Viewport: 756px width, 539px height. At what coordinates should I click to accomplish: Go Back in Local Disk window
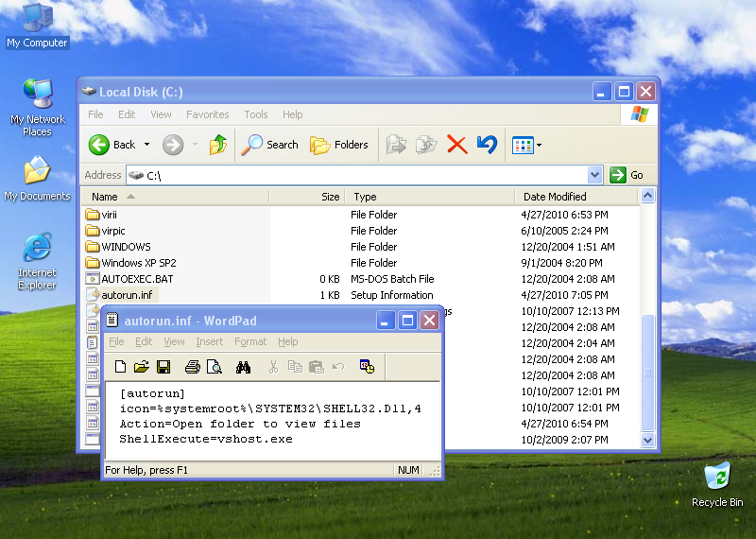pyautogui.click(x=112, y=145)
